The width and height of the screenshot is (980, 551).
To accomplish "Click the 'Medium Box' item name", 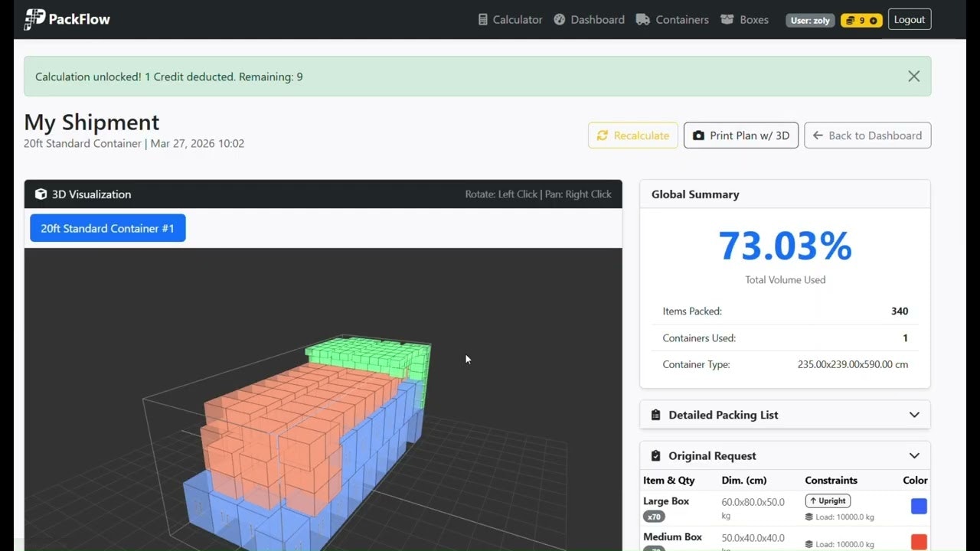I will tap(672, 537).
